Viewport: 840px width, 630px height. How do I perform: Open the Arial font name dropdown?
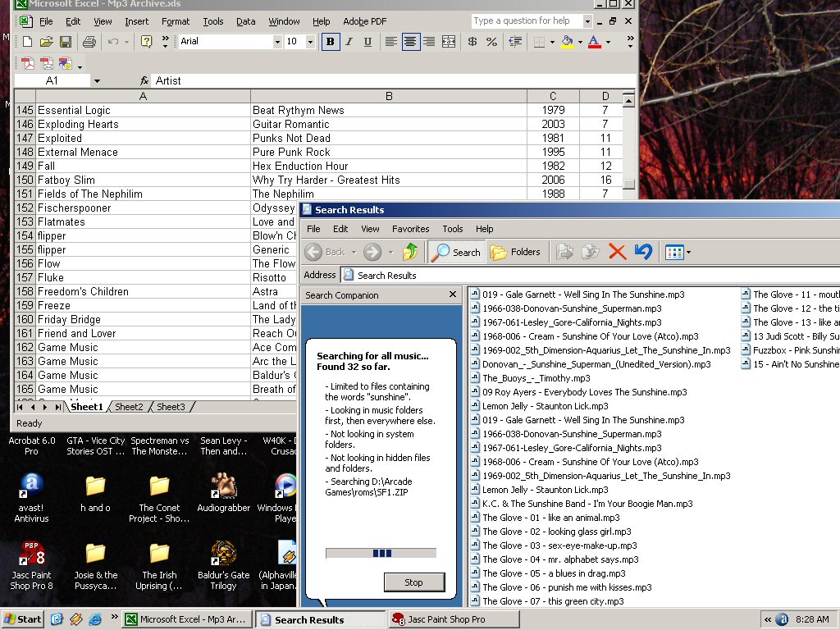click(277, 42)
